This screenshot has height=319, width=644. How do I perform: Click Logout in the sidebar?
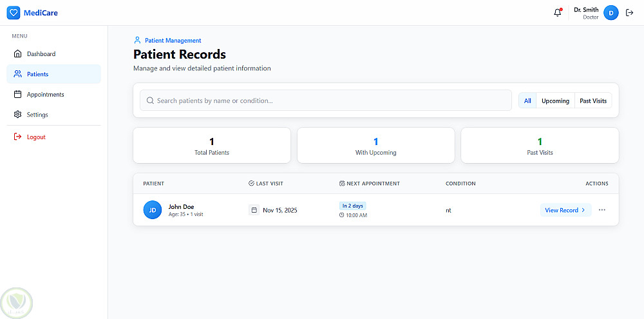[54, 137]
